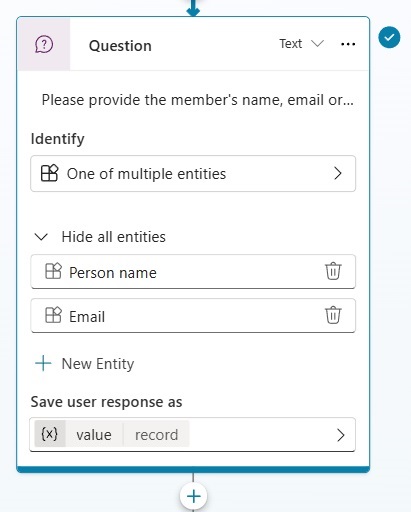
Task: Click the New Entity link
Action: (x=98, y=364)
